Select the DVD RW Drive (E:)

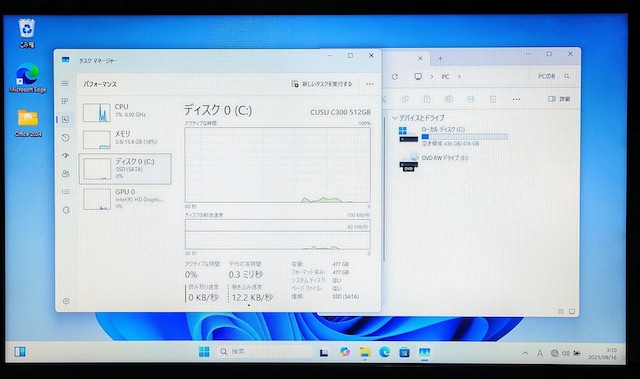point(433,162)
